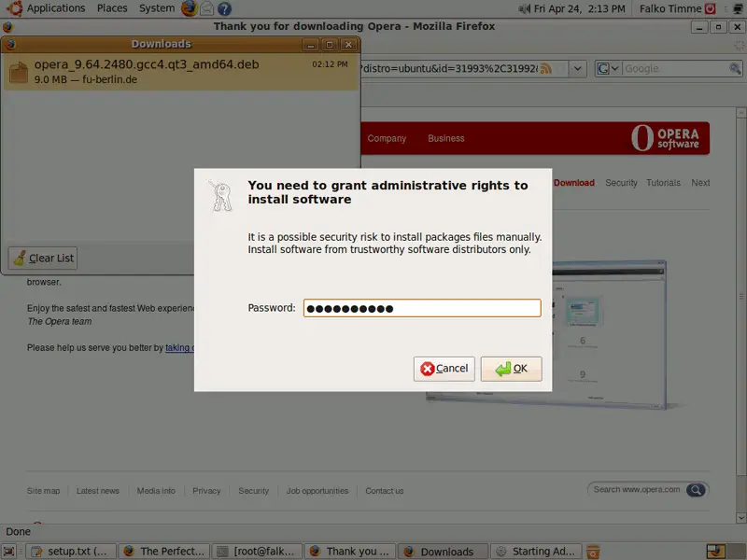Image resolution: width=747 pixels, height=560 pixels.
Task: Click the page scrollbar up arrow
Action: [x=740, y=113]
